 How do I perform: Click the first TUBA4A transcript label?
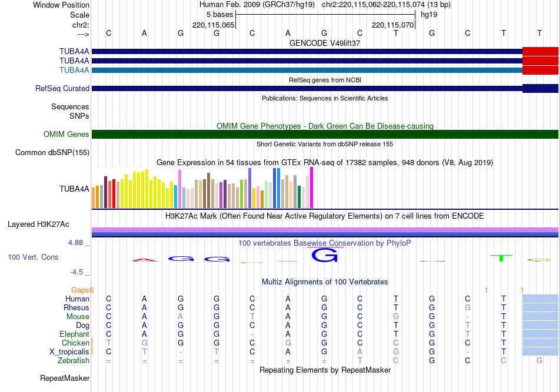click(74, 51)
